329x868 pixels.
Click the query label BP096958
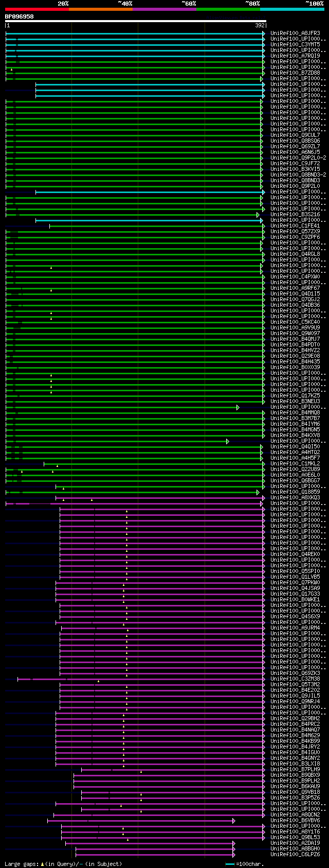coord(20,16)
